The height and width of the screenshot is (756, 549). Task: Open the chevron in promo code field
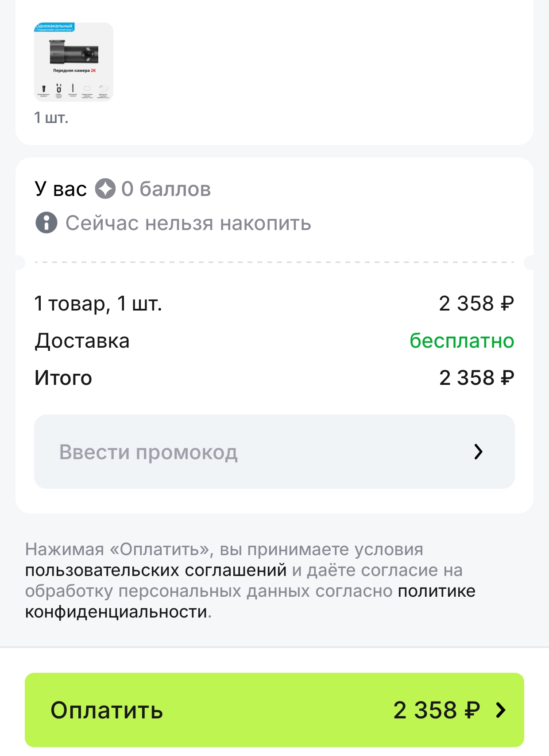478,452
